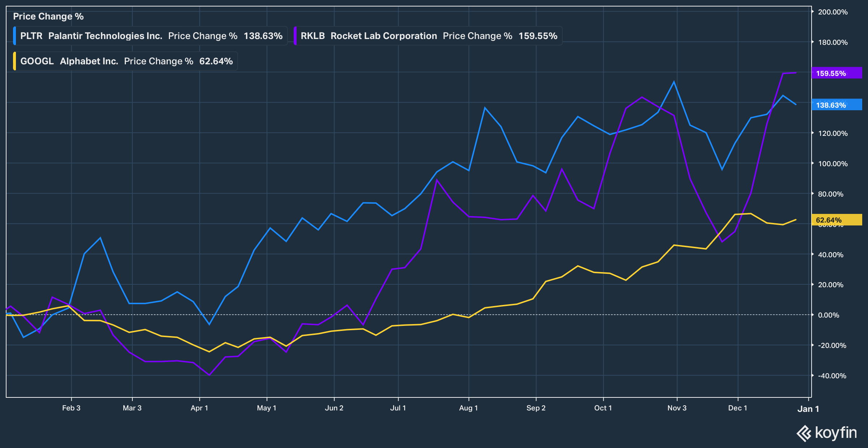Click the Nov 3 date label
This screenshot has height=448, width=868.
coord(677,408)
